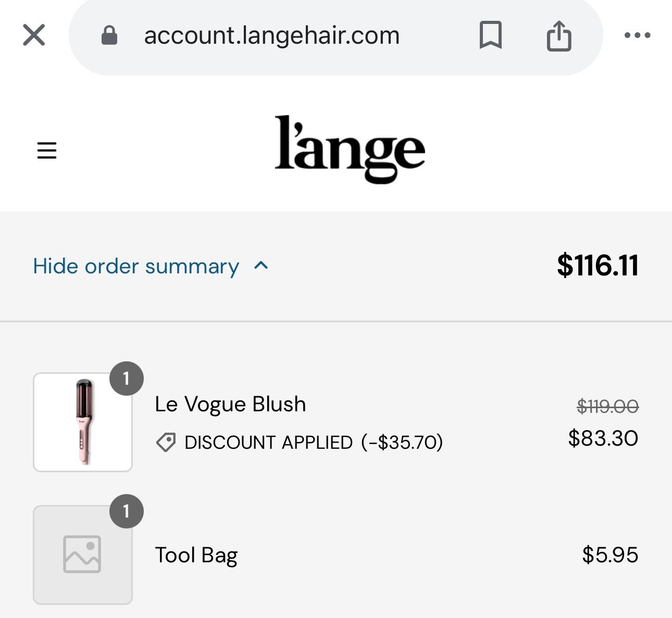This screenshot has height=618, width=672.
Task: Collapse order summary with chevron arrow
Action: click(x=261, y=266)
